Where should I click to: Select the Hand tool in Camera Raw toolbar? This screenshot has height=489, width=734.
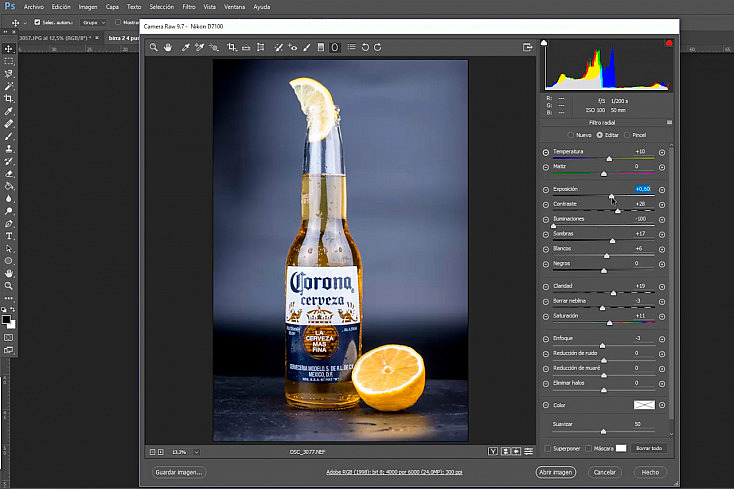point(168,47)
